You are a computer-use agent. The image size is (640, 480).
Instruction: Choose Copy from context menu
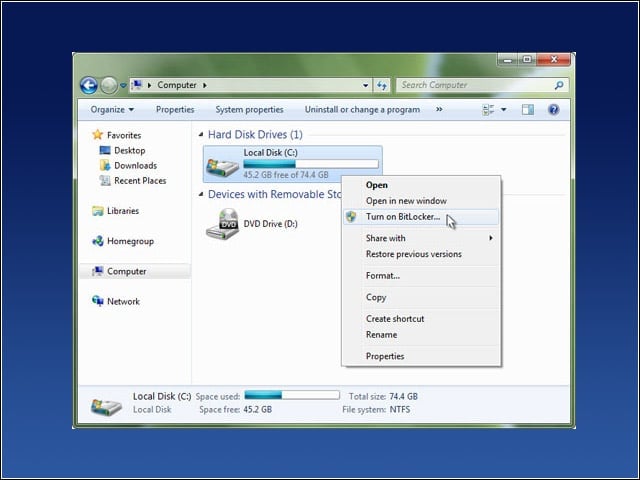421,297
